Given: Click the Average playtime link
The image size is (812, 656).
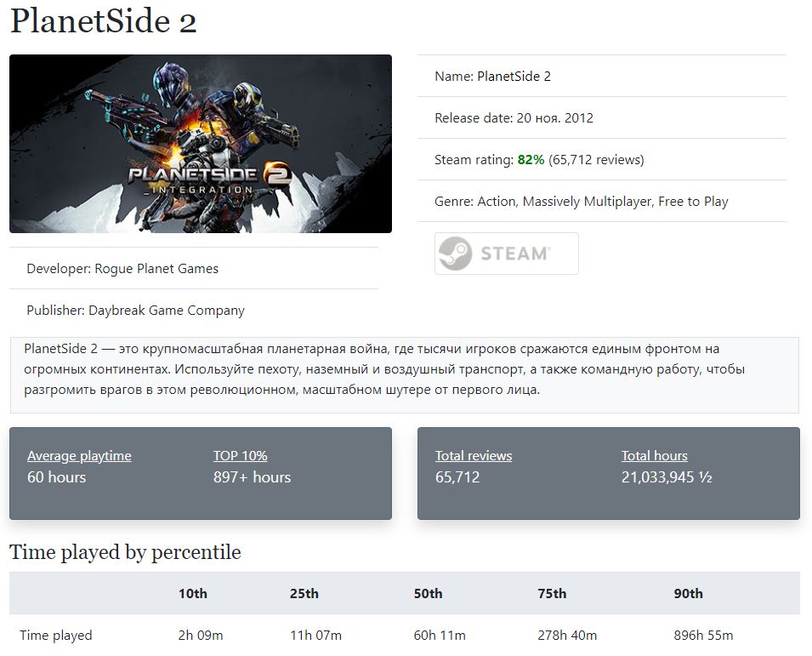Looking at the screenshot, I should click(79, 456).
